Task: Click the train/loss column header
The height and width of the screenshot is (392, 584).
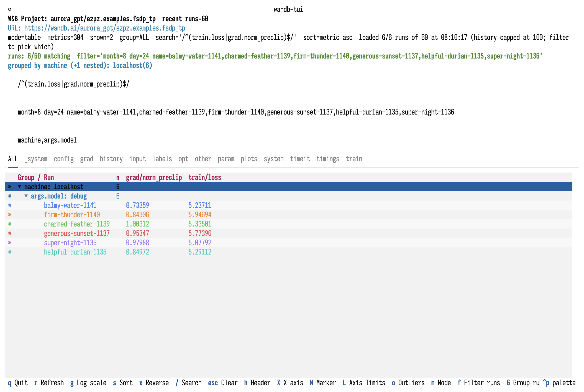Action: pos(205,177)
